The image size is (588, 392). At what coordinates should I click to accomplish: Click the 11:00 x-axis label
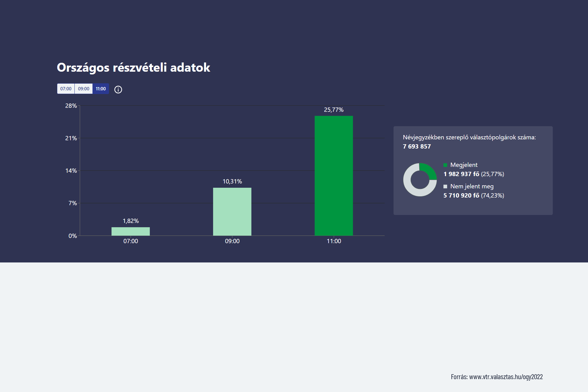click(334, 241)
